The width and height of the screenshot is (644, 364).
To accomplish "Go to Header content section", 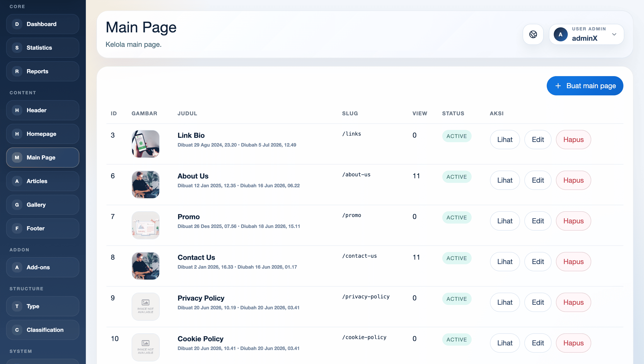I will coord(42,110).
